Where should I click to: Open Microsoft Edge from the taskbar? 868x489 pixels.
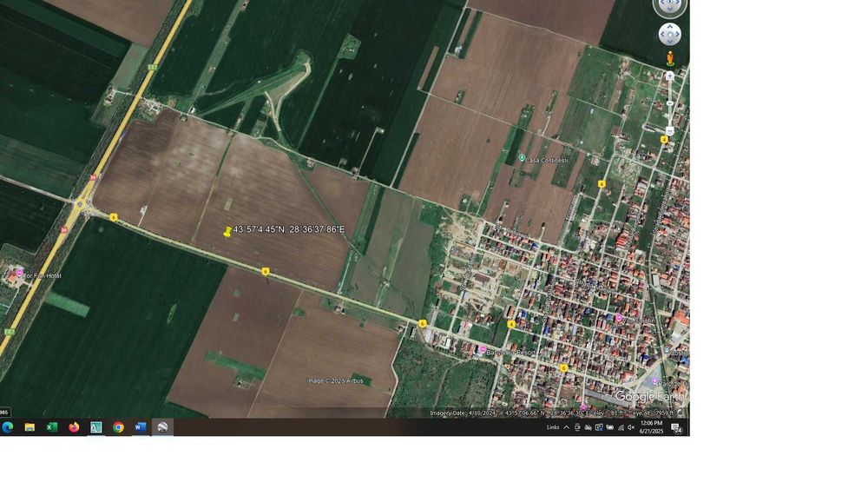point(8,427)
